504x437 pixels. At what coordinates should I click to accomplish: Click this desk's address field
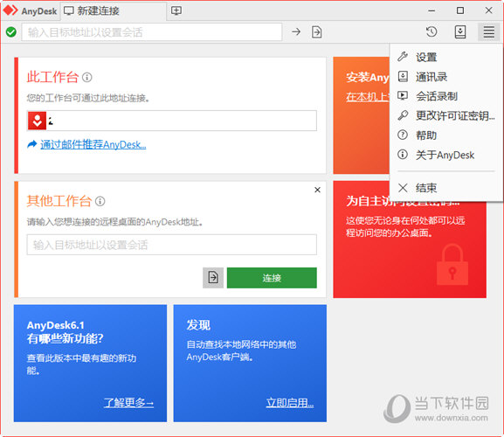(172, 121)
